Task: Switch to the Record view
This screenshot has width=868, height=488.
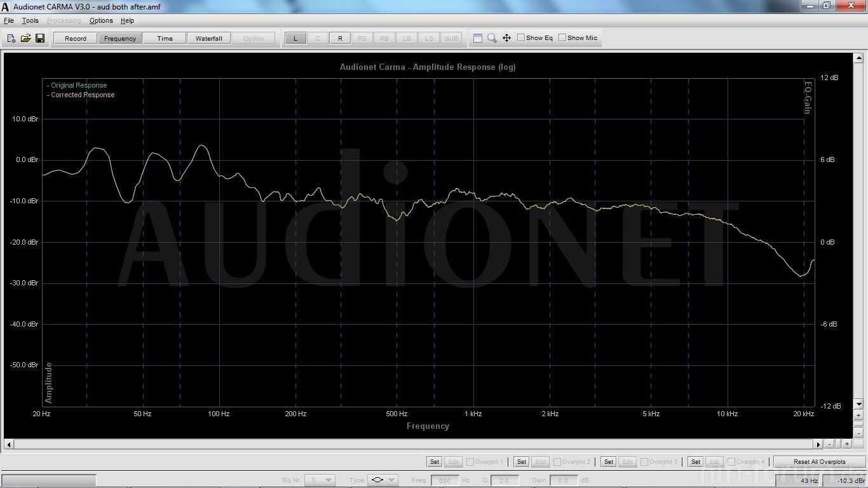Action: pos(76,38)
